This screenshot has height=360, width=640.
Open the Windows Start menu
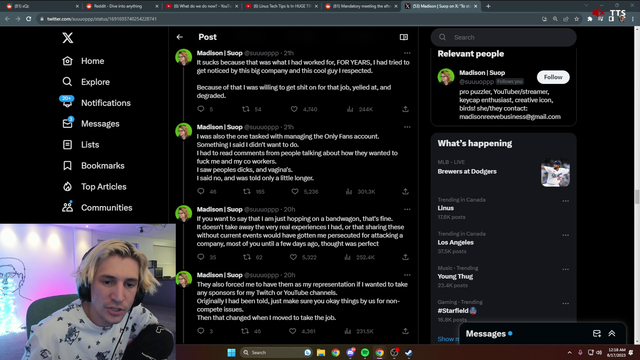click(231, 352)
